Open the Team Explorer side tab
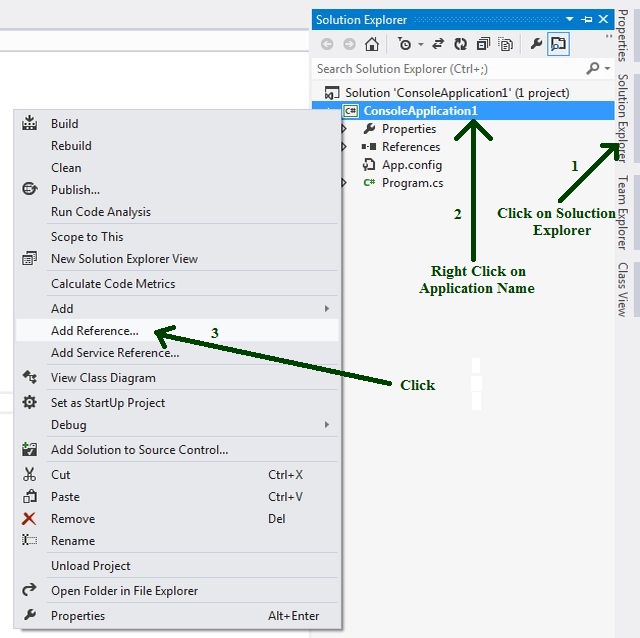 click(622, 213)
